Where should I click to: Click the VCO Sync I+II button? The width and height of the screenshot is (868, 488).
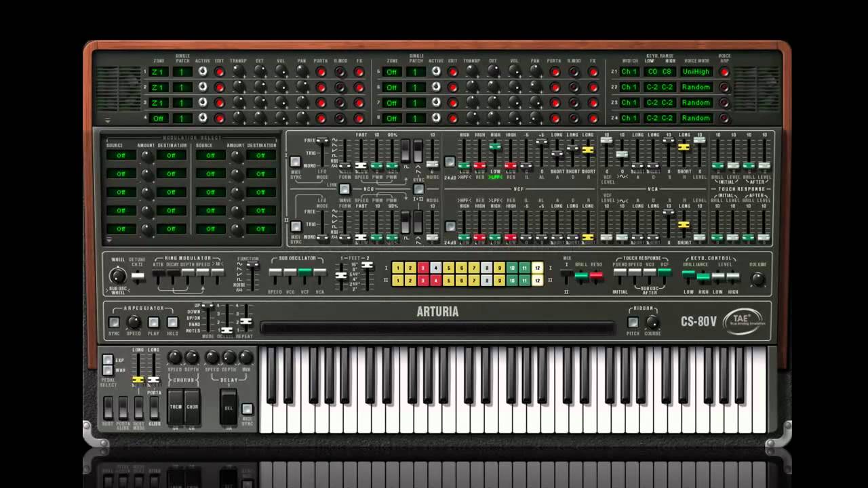418,189
